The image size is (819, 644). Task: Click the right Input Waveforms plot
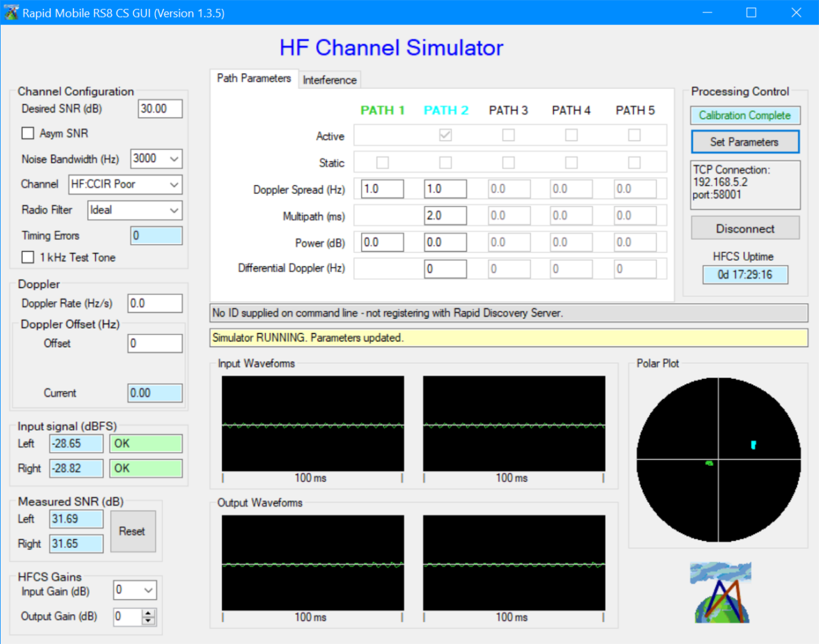pyautogui.click(x=514, y=424)
